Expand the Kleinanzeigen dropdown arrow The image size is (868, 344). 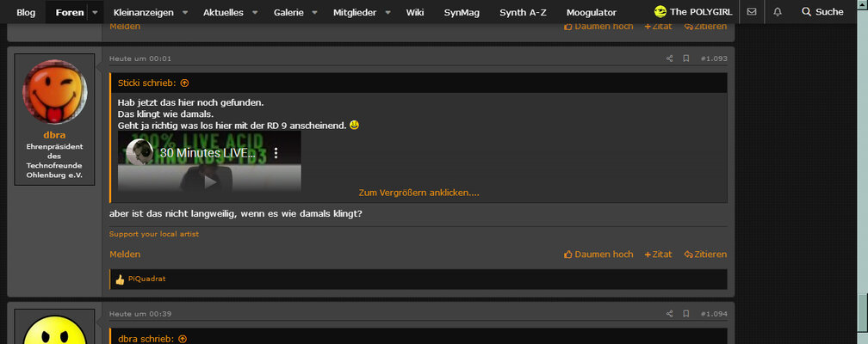[185, 12]
